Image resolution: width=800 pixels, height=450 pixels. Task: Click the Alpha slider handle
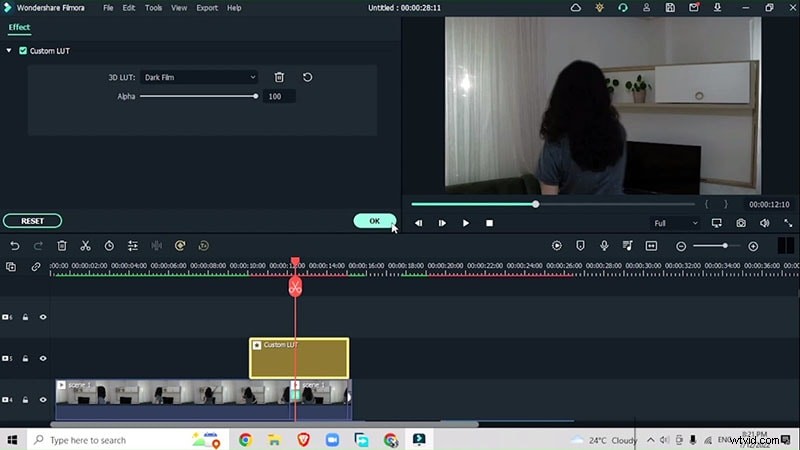click(256, 96)
